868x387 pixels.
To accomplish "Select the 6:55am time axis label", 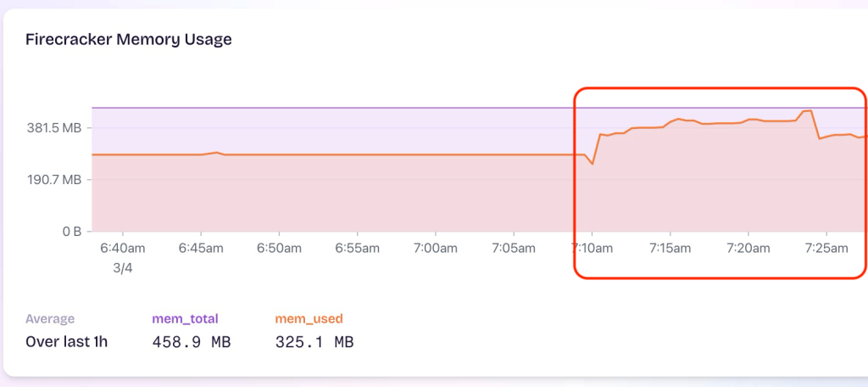I will coord(357,248).
